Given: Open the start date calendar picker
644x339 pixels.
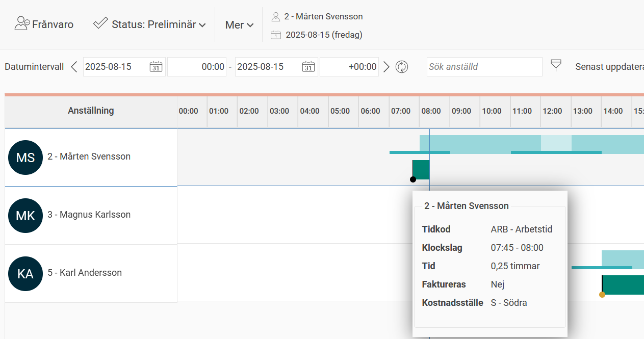Looking at the screenshot, I should click(x=156, y=67).
